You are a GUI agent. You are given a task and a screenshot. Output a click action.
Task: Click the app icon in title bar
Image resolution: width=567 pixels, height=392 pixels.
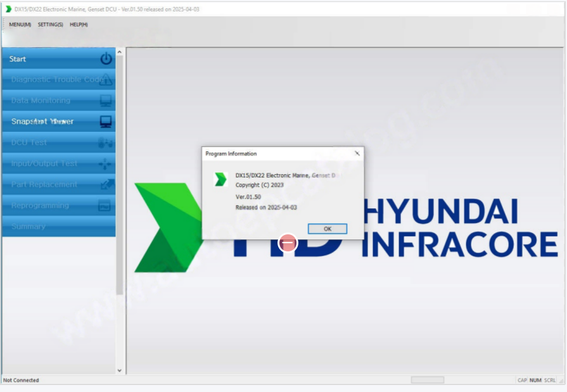[x=8, y=9]
